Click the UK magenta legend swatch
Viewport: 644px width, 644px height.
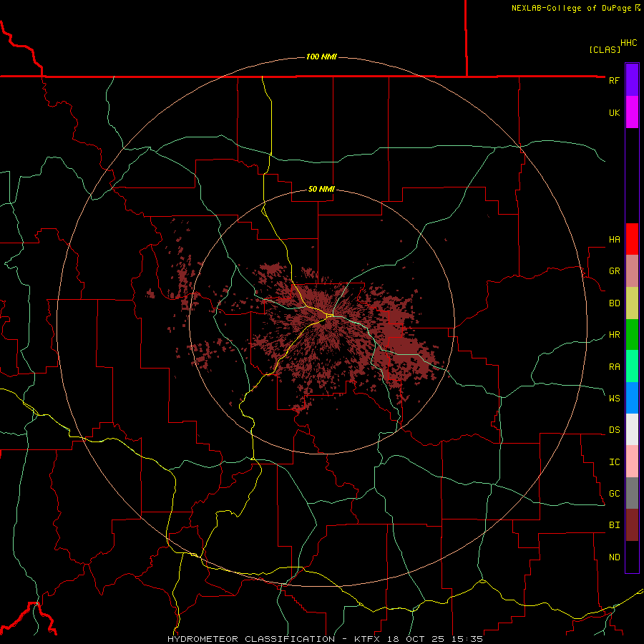(x=632, y=112)
